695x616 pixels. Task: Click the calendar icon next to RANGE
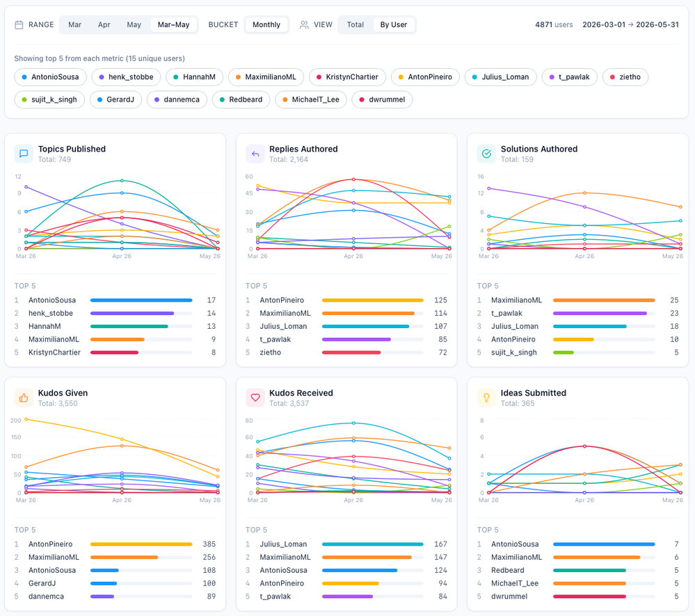pyautogui.click(x=19, y=25)
